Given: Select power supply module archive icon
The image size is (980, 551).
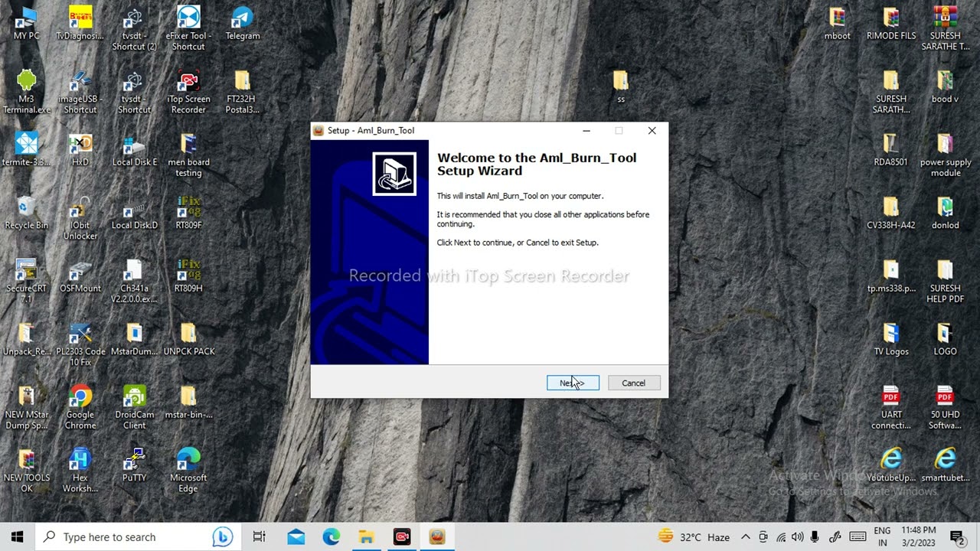Looking at the screenshot, I should pyautogui.click(x=945, y=155).
